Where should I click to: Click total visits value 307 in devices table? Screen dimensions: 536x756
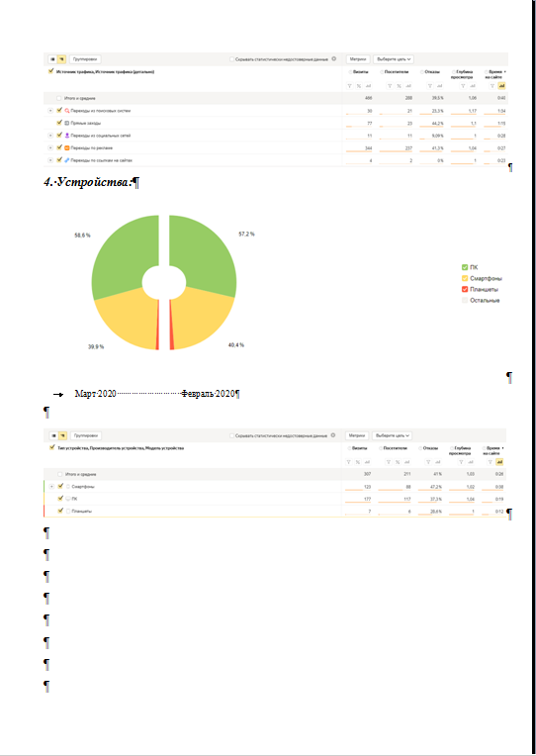click(367, 474)
